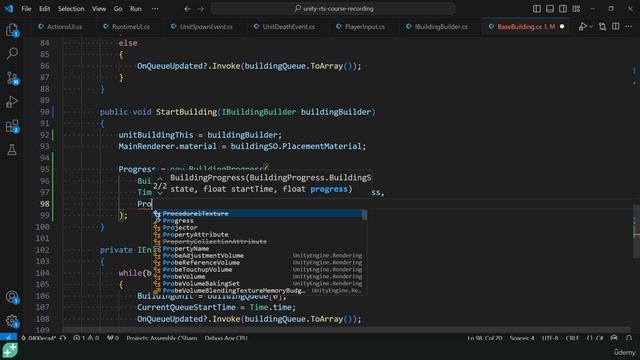This screenshot has height=360, width=640.
Task: Switch to the IBuildingBuilder.cs tab
Action: (x=437, y=27)
